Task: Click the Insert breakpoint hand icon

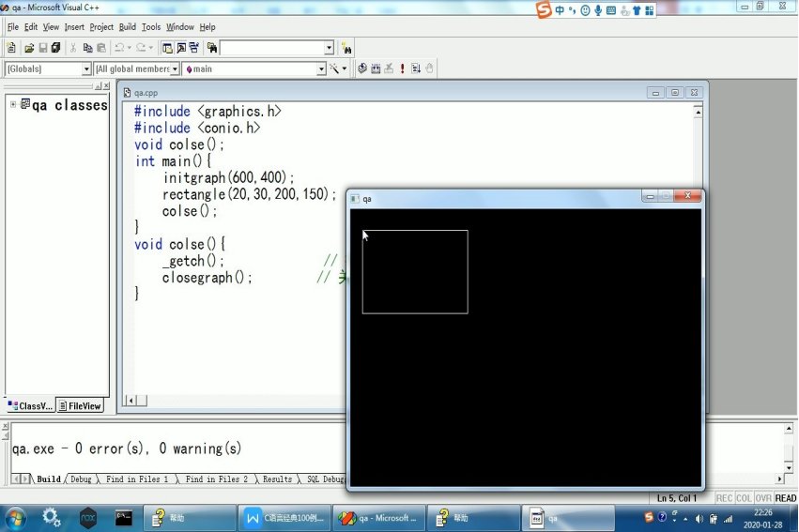Action: 429,68
